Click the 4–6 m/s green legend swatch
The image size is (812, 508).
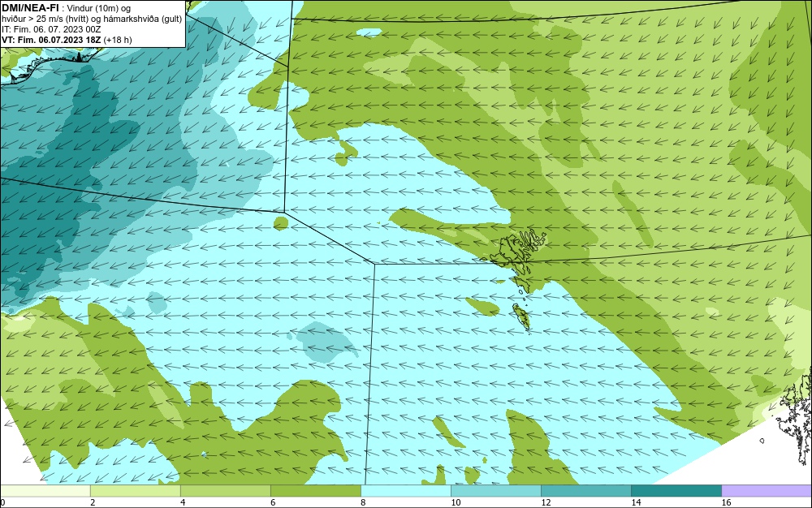coord(225,491)
